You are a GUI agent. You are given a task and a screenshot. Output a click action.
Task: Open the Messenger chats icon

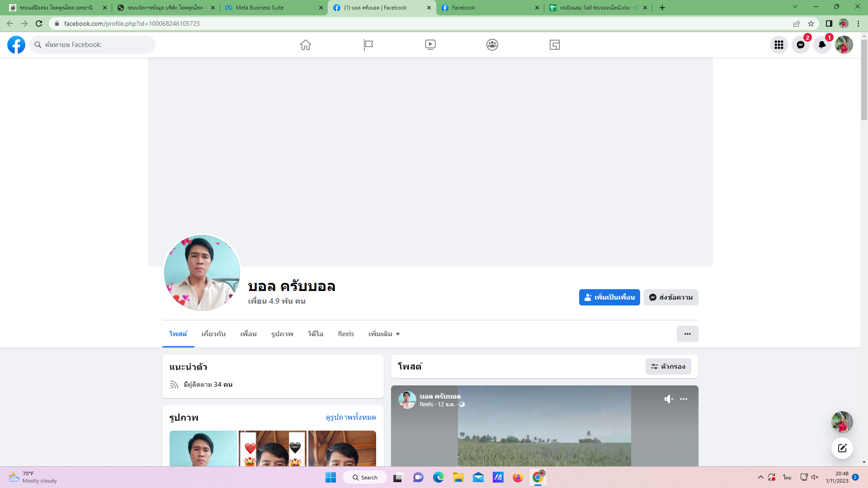coord(800,45)
